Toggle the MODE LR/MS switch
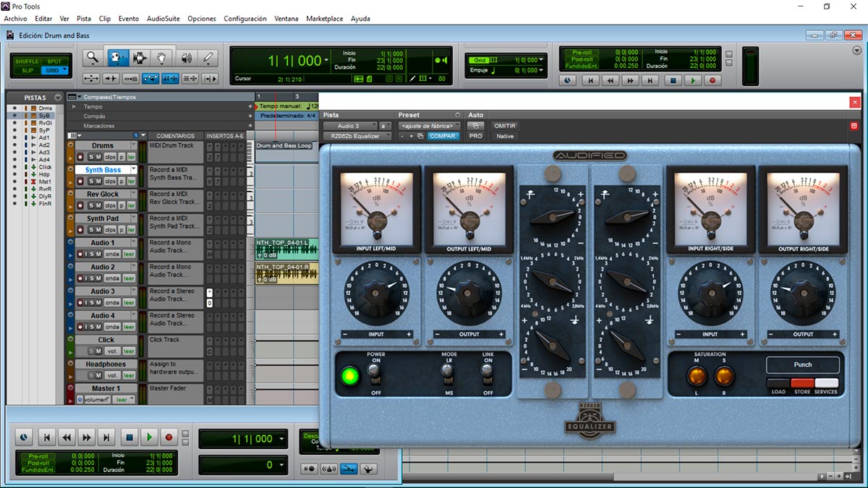Image resolution: width=868 pixels, height=488 pixels. pyautogui.click(x=448, y=372)
